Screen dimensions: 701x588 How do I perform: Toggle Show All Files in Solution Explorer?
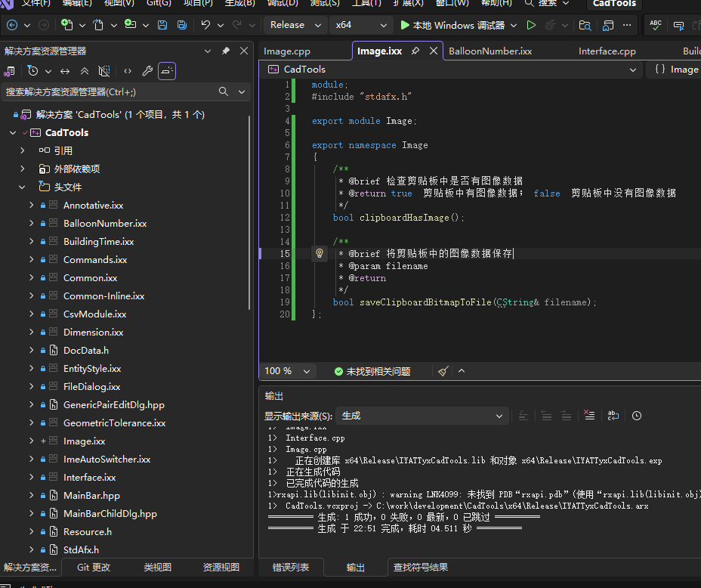coord(105,71)
